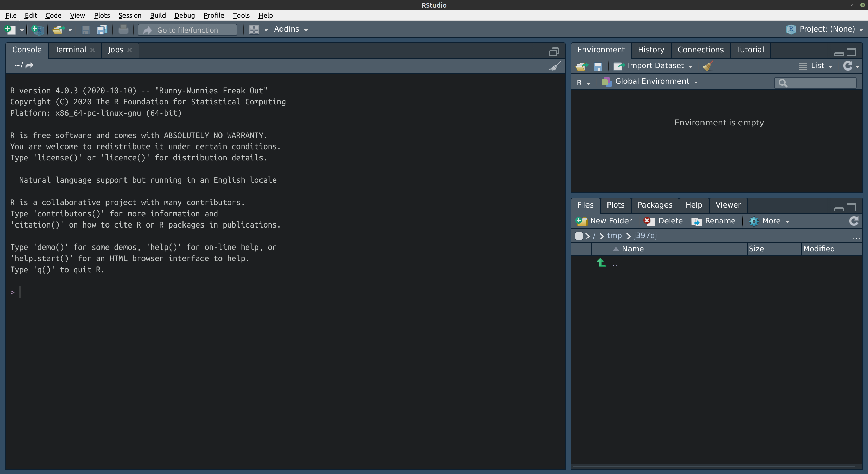Click the Console input field
The image size is (868, 474).
click(x=286, y=291)
